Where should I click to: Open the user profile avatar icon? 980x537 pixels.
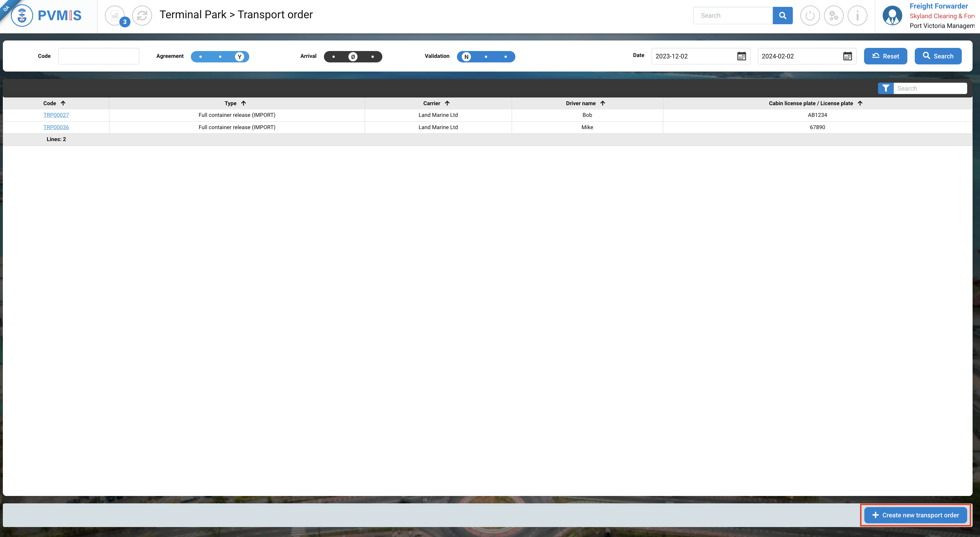click(x=892, y=16)
